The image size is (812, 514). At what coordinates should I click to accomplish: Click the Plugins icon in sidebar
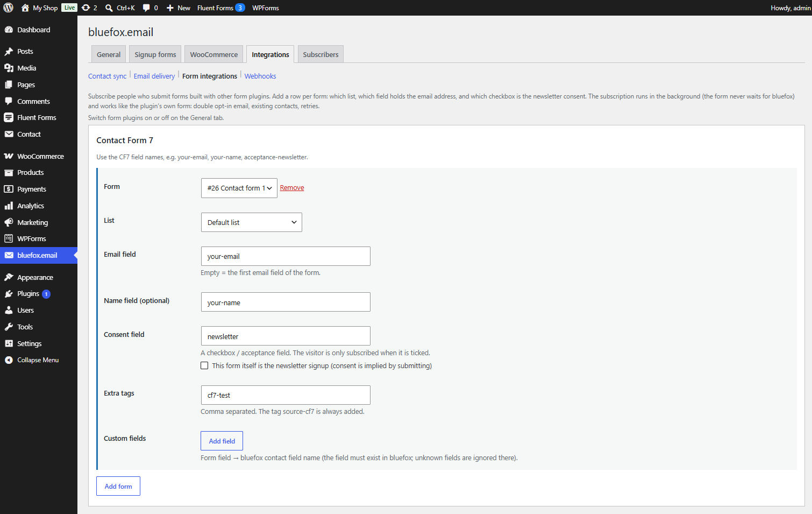click(x=9, y=294)
